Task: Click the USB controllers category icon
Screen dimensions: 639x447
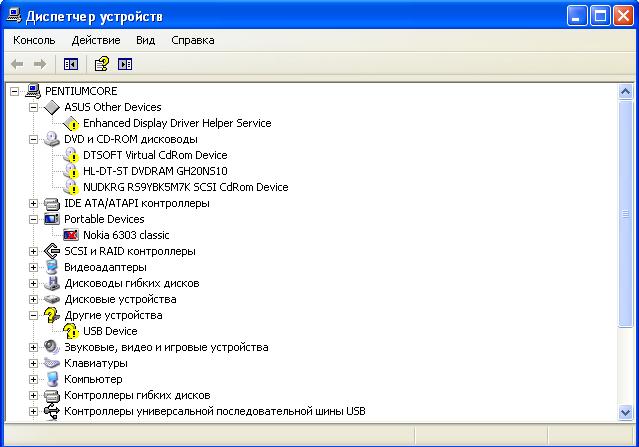Action: 52,411
